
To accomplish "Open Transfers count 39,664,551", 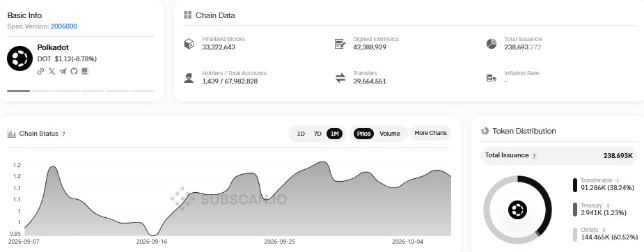I will coord(370,81).
